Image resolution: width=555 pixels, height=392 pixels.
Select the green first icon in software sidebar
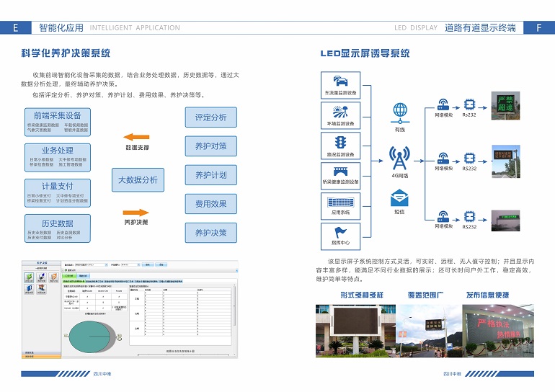pos(29,277)
